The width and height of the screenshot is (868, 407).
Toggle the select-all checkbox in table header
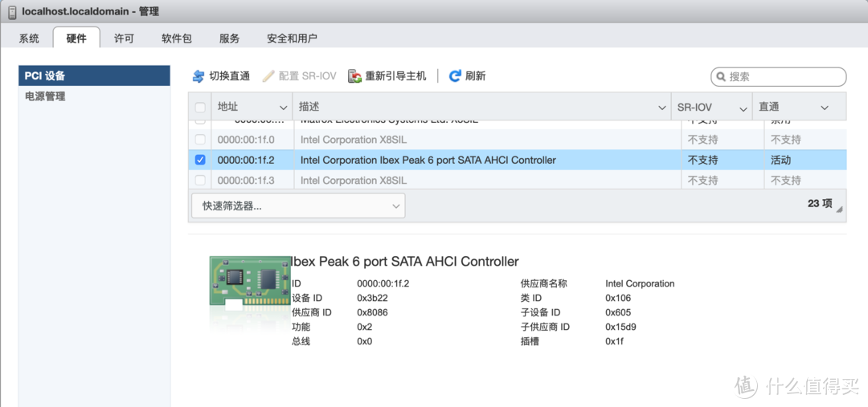click(200, 108)
